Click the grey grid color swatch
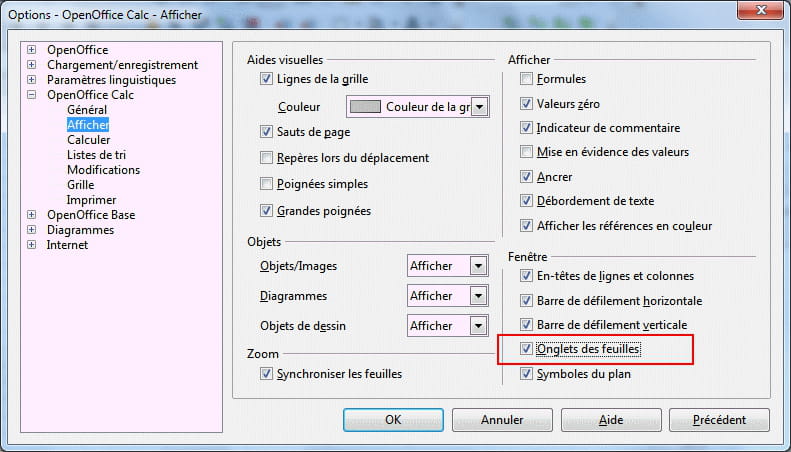Image resolution: width=791 pixels, height=452 pixels. point(365,107)
